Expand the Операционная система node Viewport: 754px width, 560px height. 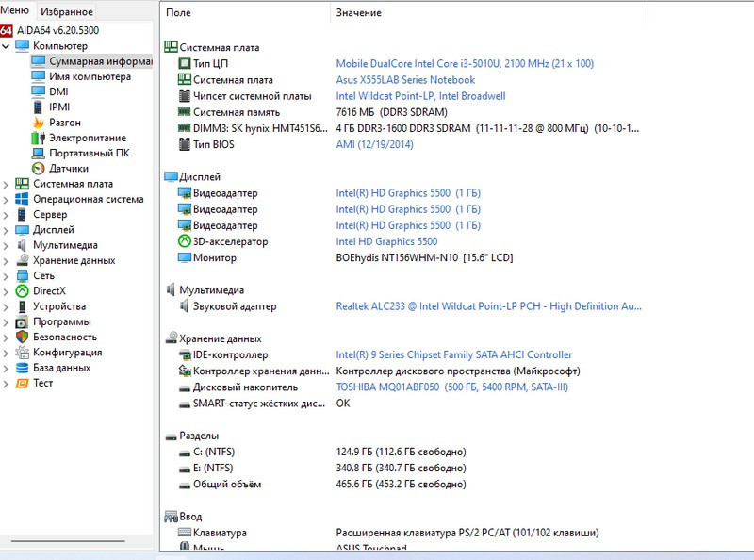[x=6, y=200]
